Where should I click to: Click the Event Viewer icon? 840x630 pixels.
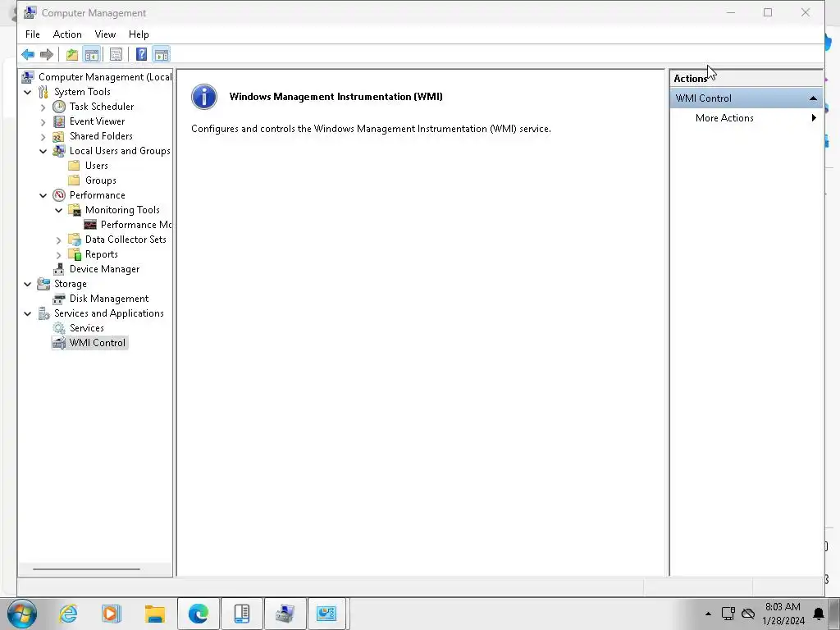point(59,121)
